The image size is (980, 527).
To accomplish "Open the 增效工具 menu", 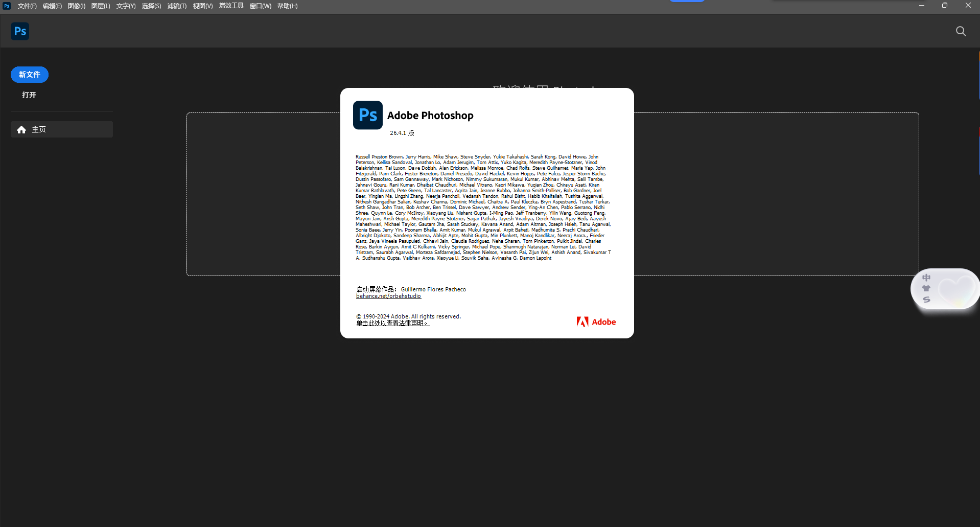I will [231, 6].
